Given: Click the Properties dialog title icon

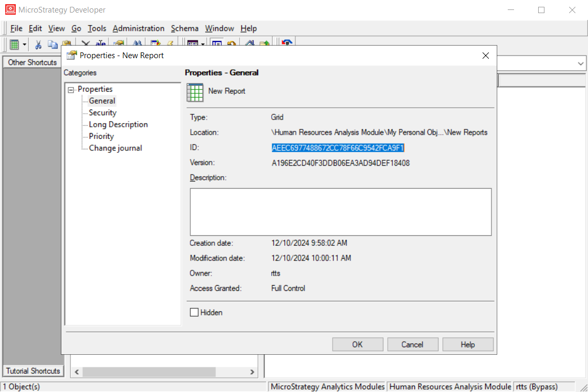Looking at the screenshot, I should pos(72,55).
